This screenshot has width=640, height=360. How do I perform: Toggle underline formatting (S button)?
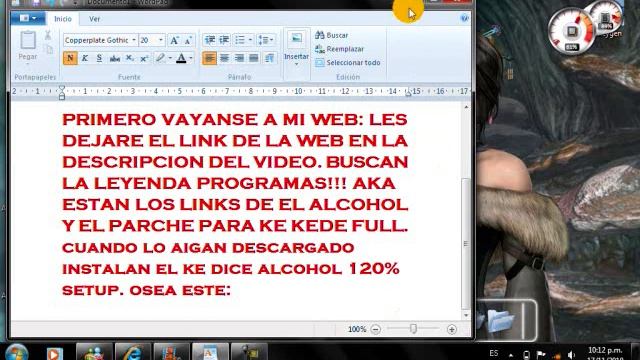[x=99, y=58]
